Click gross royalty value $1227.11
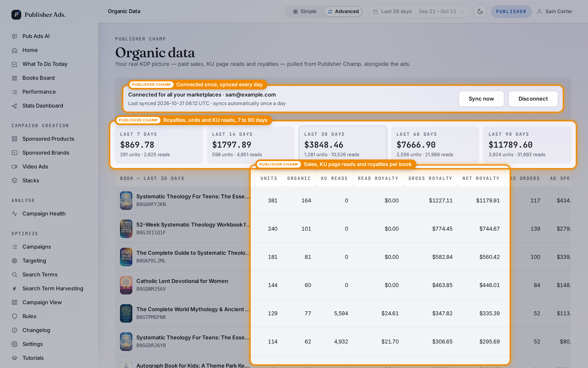This screenshot has width=588, height=368. pos(441,201)
